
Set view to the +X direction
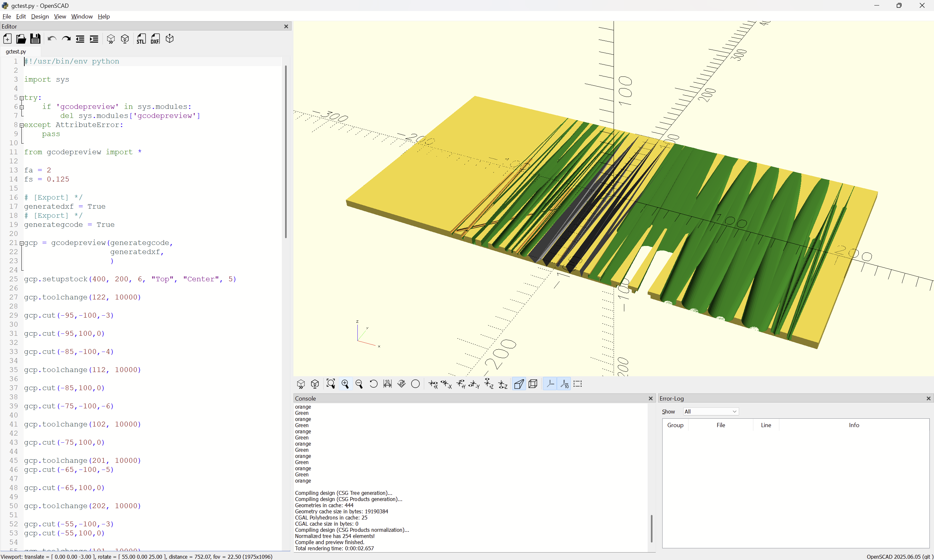pyautogui.click(x=433, y=384)
